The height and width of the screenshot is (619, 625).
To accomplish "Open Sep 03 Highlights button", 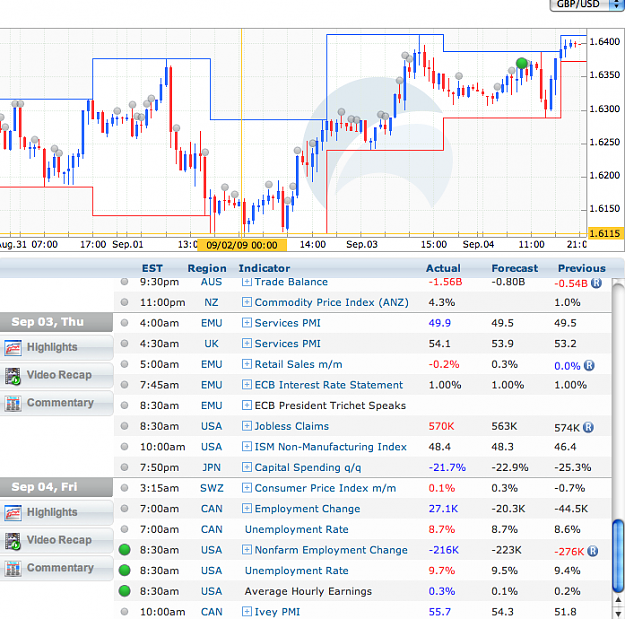I will [57, 347].
